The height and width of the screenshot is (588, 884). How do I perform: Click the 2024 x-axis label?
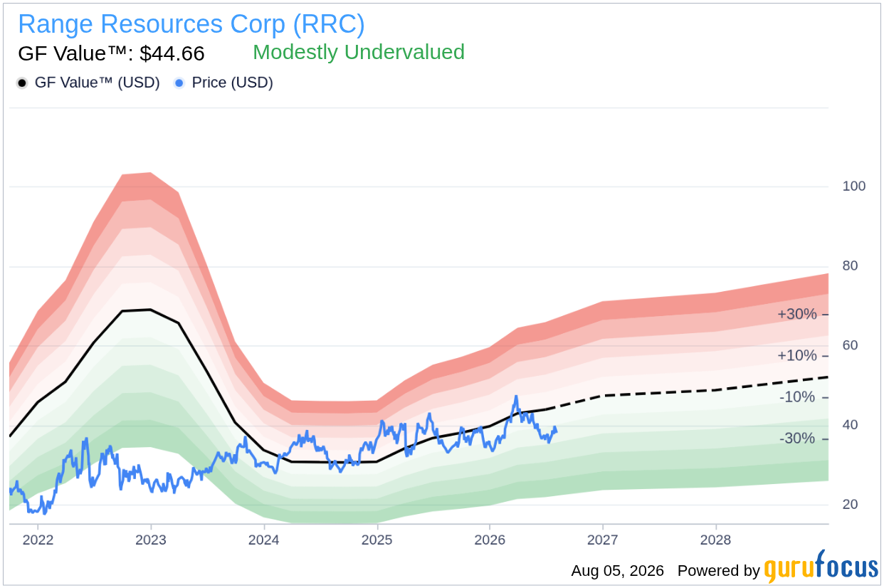(263, 540)
